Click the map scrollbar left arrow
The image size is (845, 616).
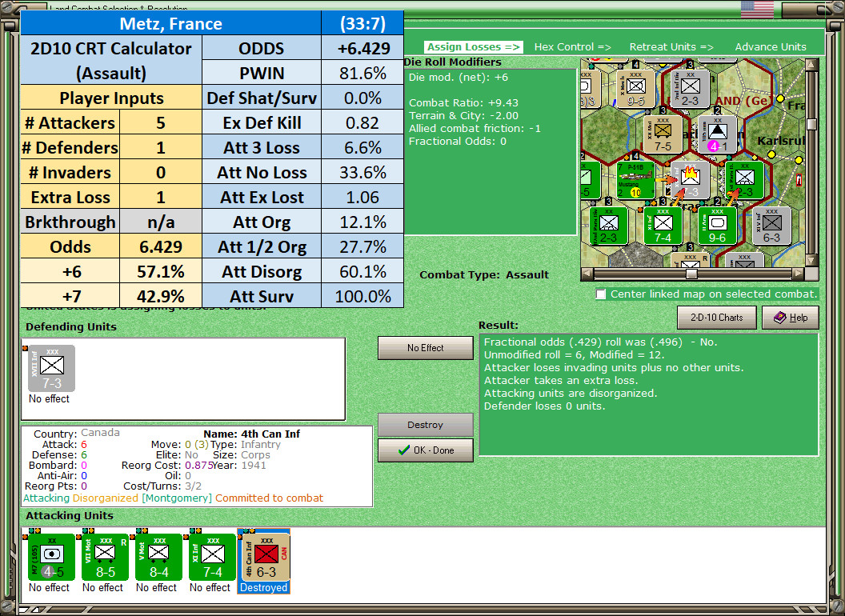(x=587, y=274)
